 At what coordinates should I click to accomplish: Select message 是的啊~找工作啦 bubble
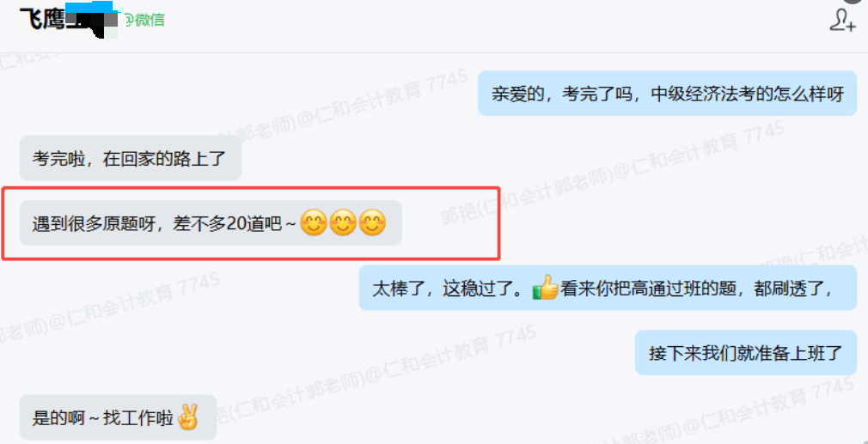pyautogui.click(x=118, y=418)
